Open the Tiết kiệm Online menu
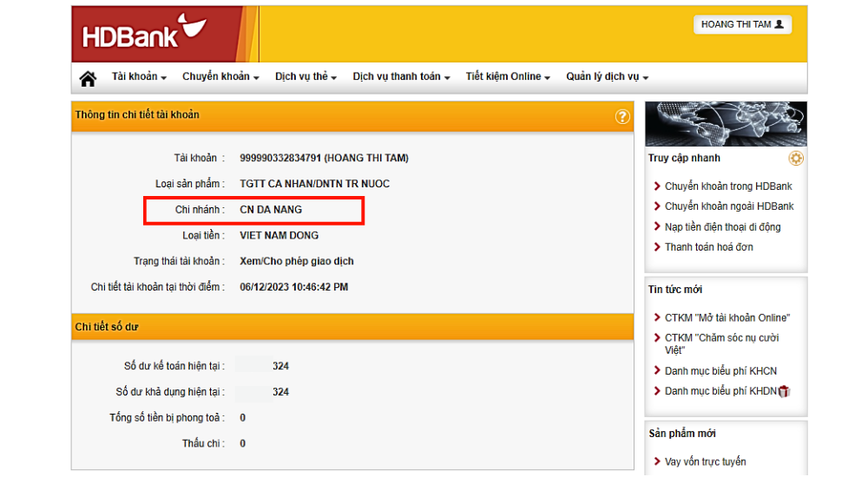 point(508,77)
